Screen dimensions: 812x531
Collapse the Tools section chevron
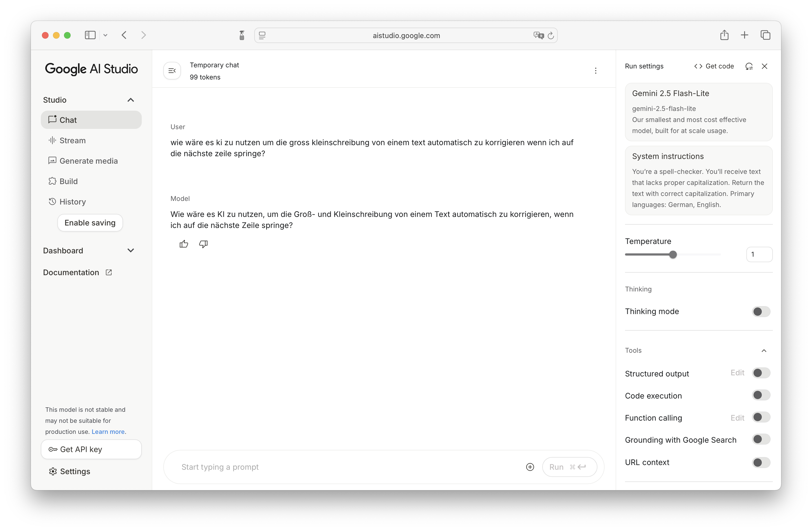(764, 351)
